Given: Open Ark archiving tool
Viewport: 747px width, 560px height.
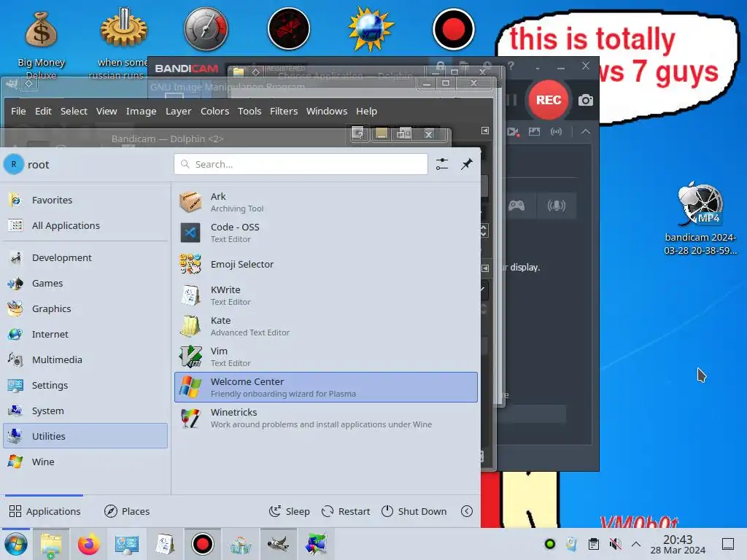Looking at the screenshot, I should (x=326, y=202).
